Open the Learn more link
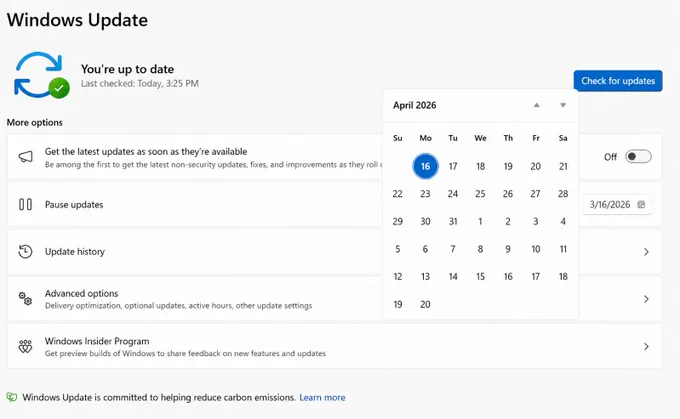This screenshot has height=419, width=680. 322,397
